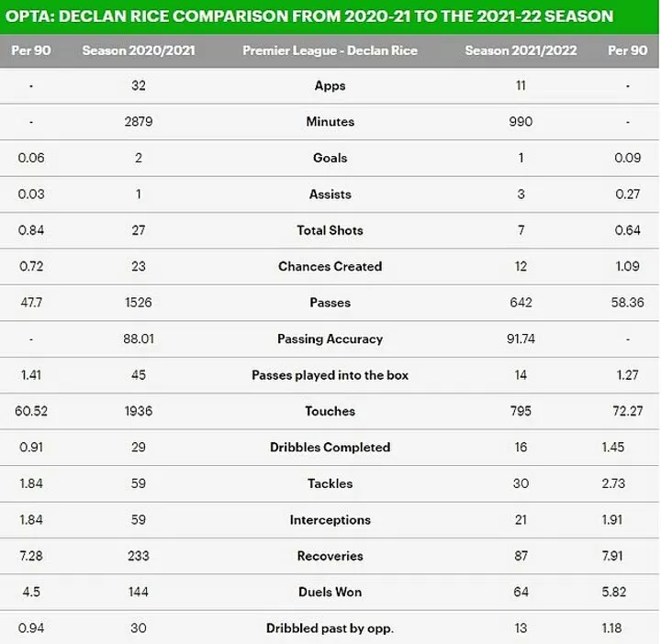Screen dimensions: 661x644
Task: Click the Minutes row label
Action: [x=330, y=122]
